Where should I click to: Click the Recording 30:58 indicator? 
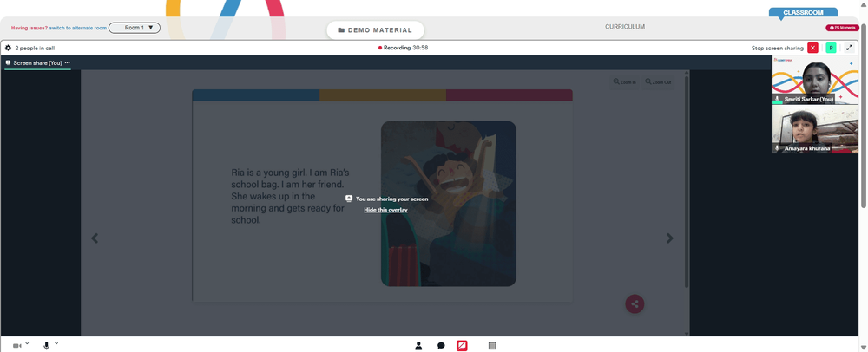403,48
